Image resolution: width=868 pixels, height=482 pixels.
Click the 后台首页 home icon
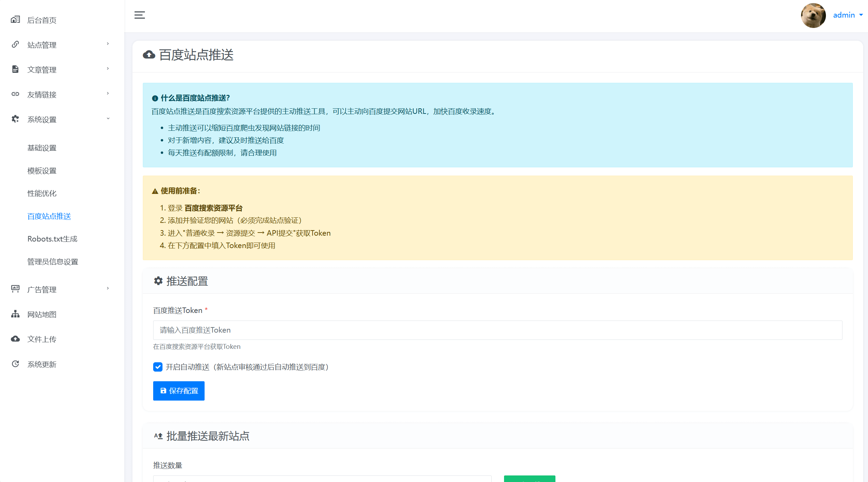click(15, 19)
